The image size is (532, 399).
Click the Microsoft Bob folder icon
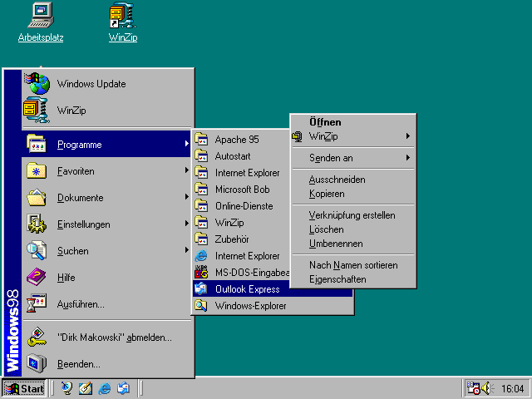pyautogui.click(x=201, y=189)
